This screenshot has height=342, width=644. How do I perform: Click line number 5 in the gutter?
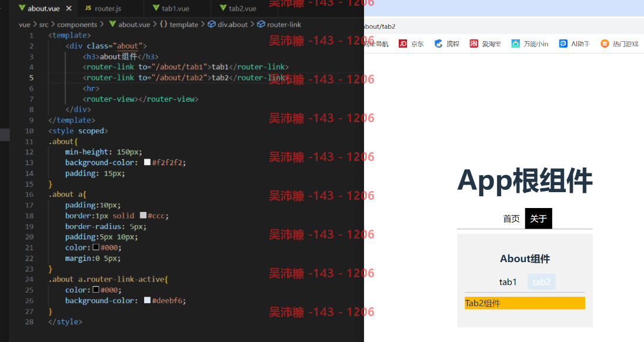click(x=31, y=78)
